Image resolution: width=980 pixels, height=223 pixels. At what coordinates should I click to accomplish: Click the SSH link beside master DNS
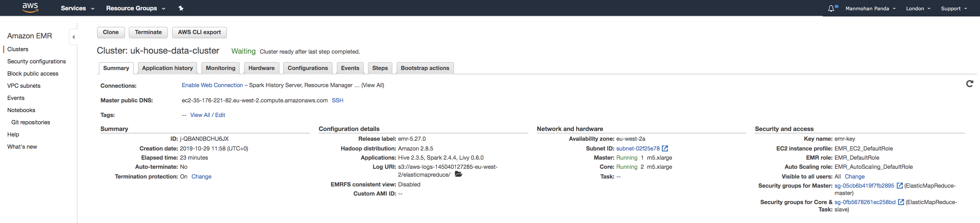337,100
